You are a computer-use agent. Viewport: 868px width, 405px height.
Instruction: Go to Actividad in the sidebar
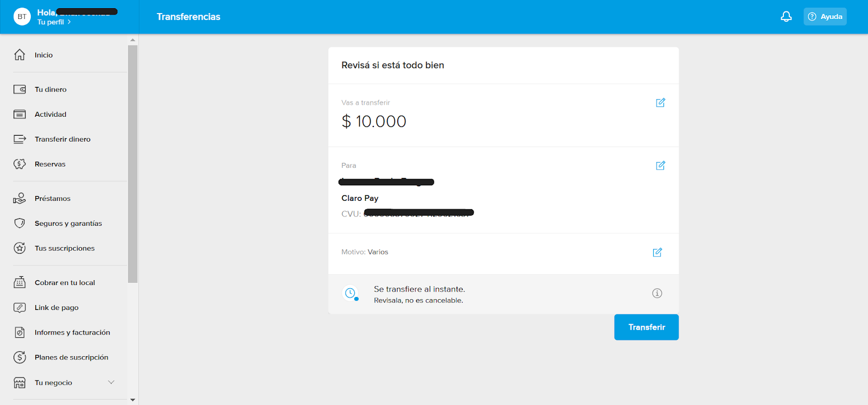(x=50, y=115)
